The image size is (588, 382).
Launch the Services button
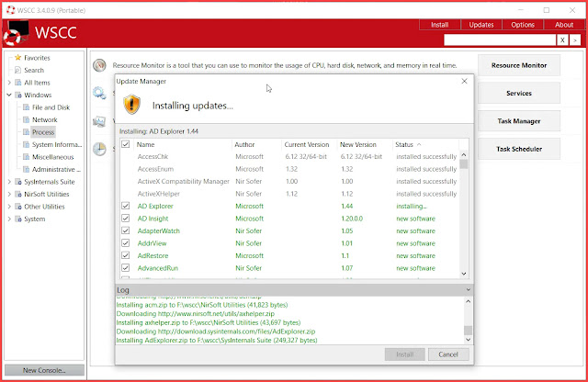pos(519,93)
